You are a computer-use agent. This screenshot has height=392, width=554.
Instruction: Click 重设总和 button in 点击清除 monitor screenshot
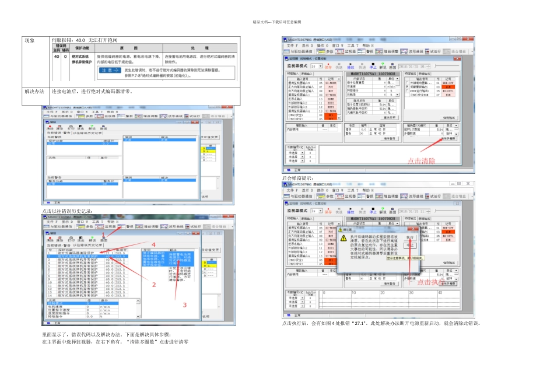coord(390,117)
